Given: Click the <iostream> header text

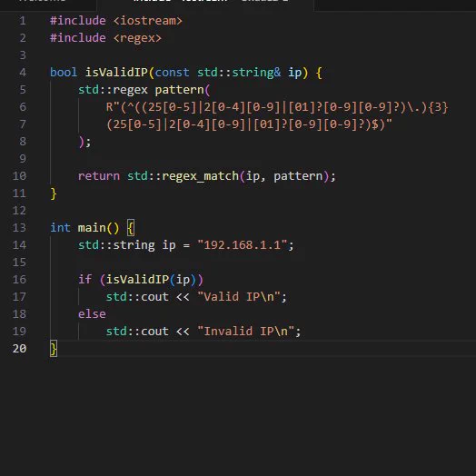Looking at the screenshot, I should 147,21.
